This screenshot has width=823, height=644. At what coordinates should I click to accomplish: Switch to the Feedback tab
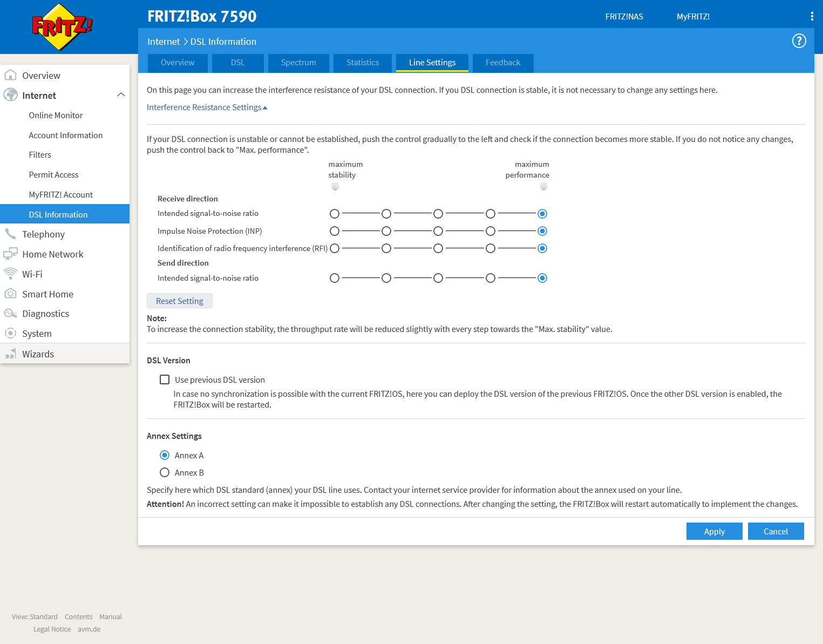[x=503, y=63]
